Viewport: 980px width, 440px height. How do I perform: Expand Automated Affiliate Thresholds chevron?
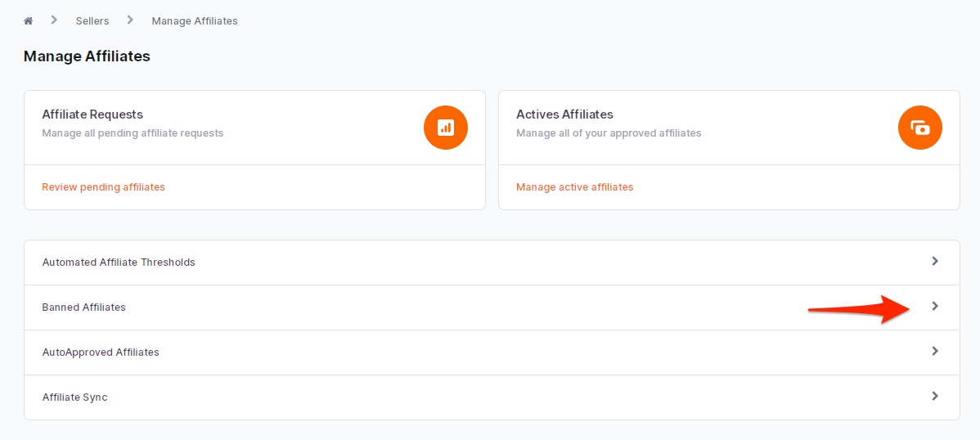935,261
